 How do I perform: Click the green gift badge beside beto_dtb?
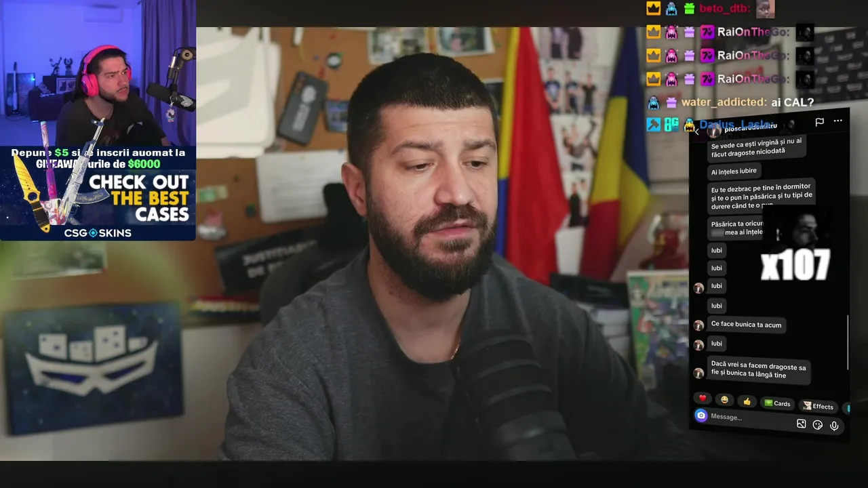click(x=690, y=9)
